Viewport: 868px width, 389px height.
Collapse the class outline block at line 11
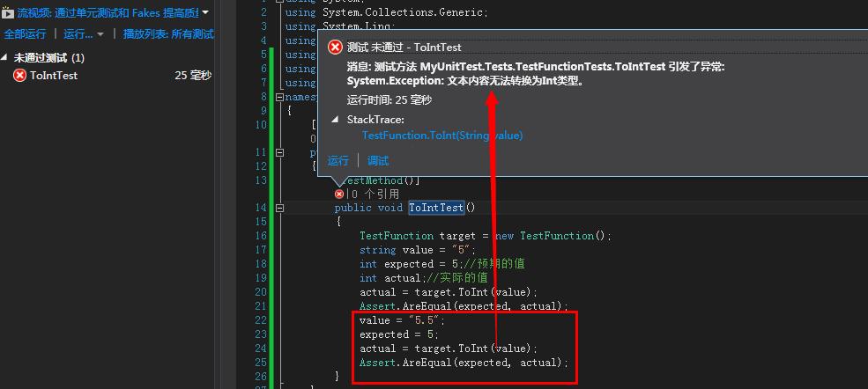(280, 152)
